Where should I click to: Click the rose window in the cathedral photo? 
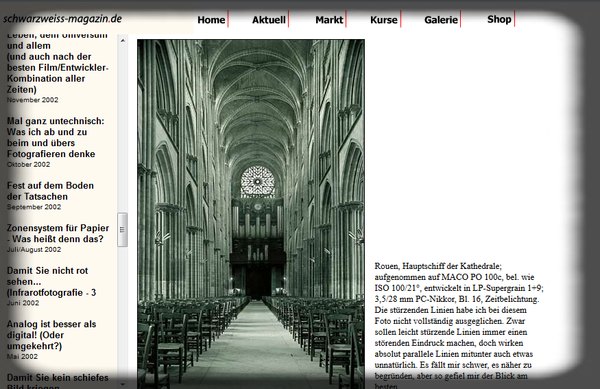[x=258, y=181]
